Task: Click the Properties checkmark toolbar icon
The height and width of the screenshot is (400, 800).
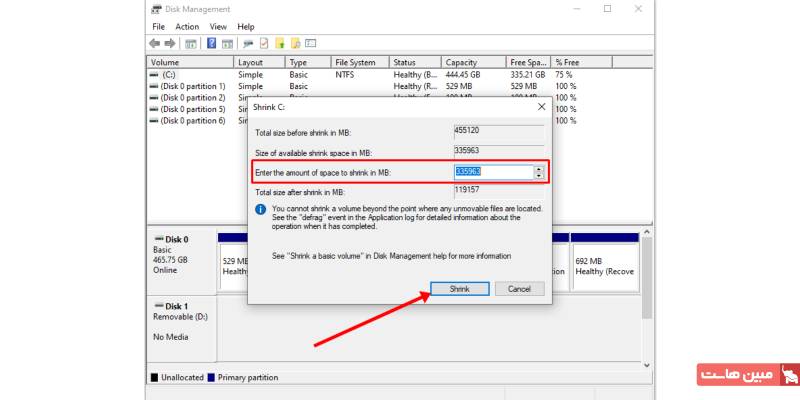Action: (264, 43)
